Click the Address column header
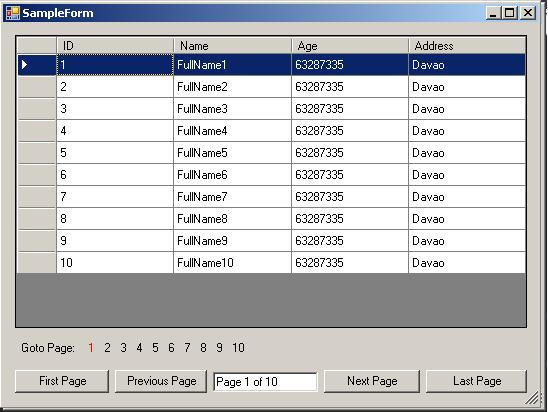 click(x=467, y=46)
